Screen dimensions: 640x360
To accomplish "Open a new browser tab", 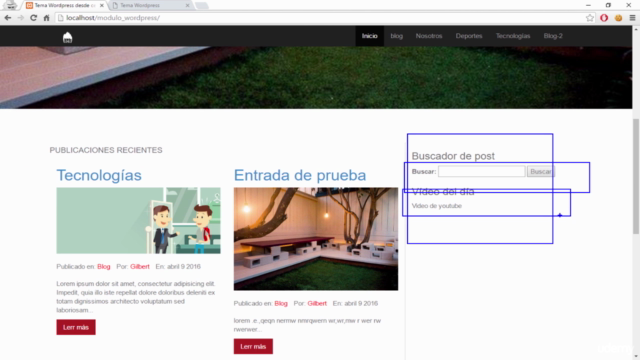I will (201, 5).
